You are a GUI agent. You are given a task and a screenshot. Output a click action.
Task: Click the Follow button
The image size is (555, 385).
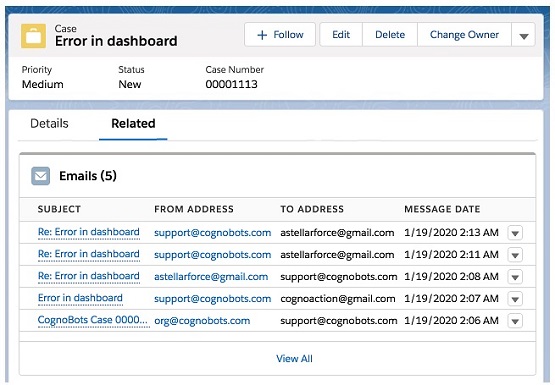click(x=280, y=35)
